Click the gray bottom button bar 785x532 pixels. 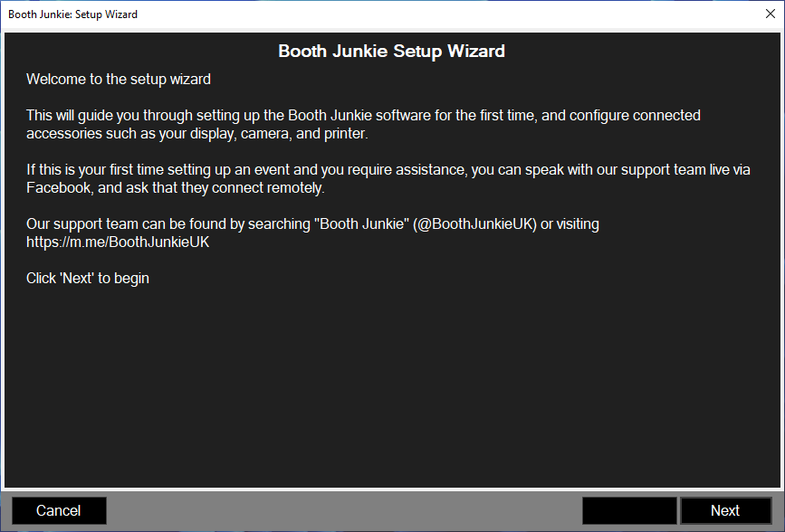click(362, 510)
